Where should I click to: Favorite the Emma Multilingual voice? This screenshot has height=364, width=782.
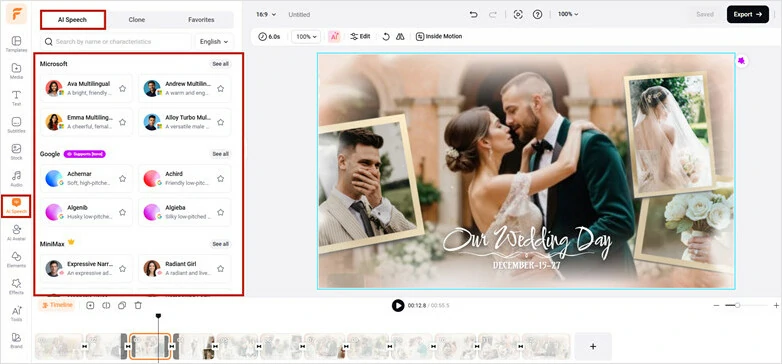click(x=122, y=122)
